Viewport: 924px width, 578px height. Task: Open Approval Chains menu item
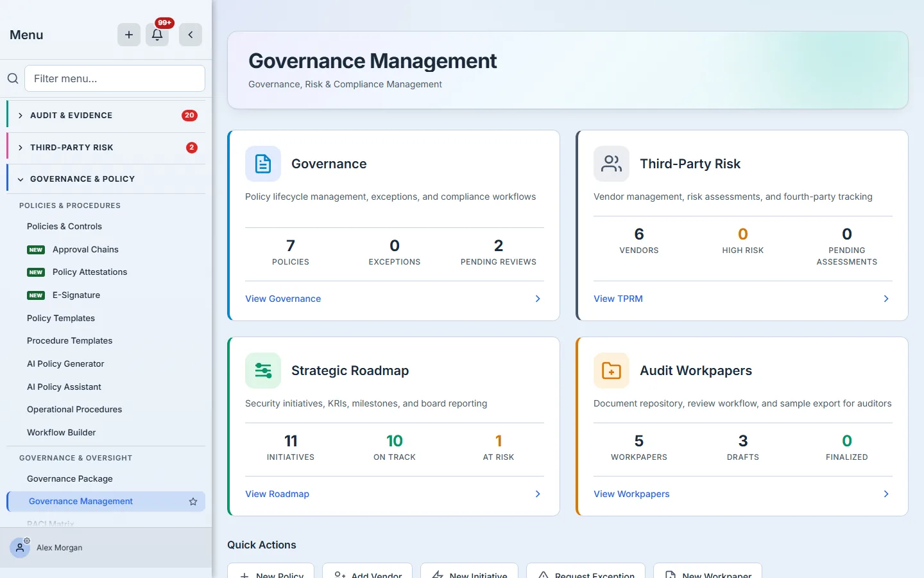pyautogui.click(x=85, y=250)
